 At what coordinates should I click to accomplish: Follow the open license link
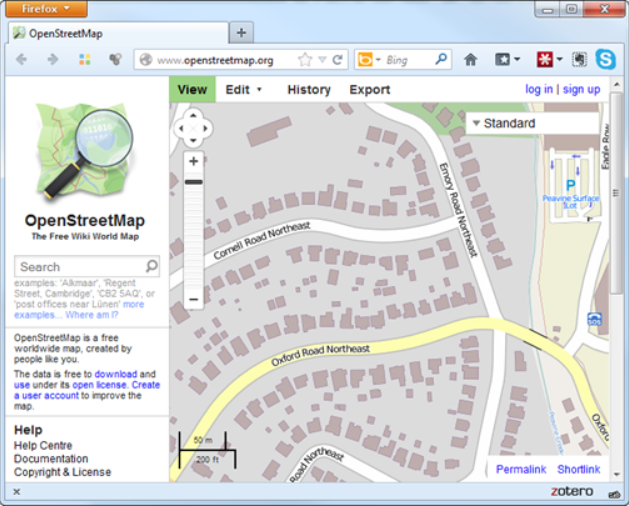click(x=100, y=385)
